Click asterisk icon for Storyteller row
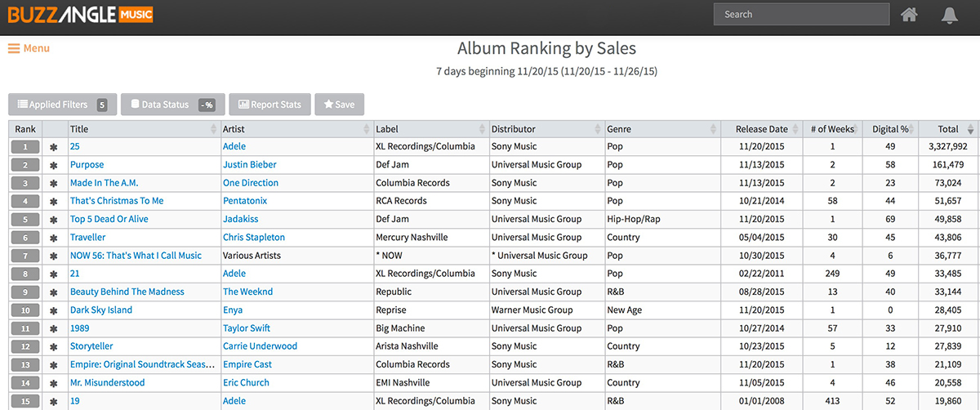Screen dimensions: 980x410 tap(54, 346)
